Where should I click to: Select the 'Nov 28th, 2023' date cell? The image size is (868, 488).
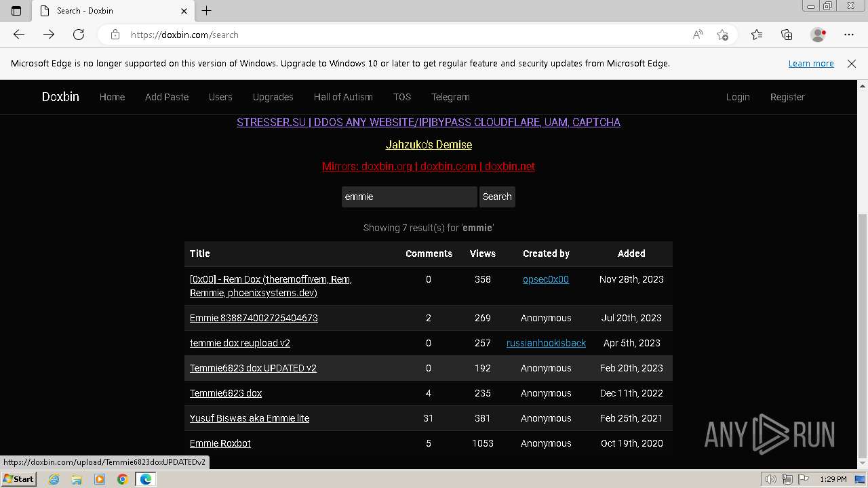point(631,279)
